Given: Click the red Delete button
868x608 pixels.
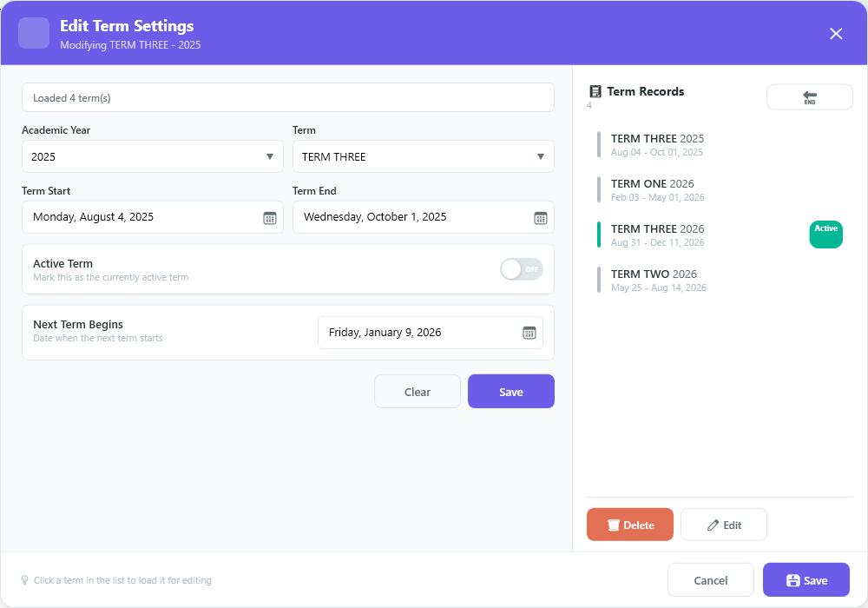Looking at the screenshot, I should tap(630, 525).
